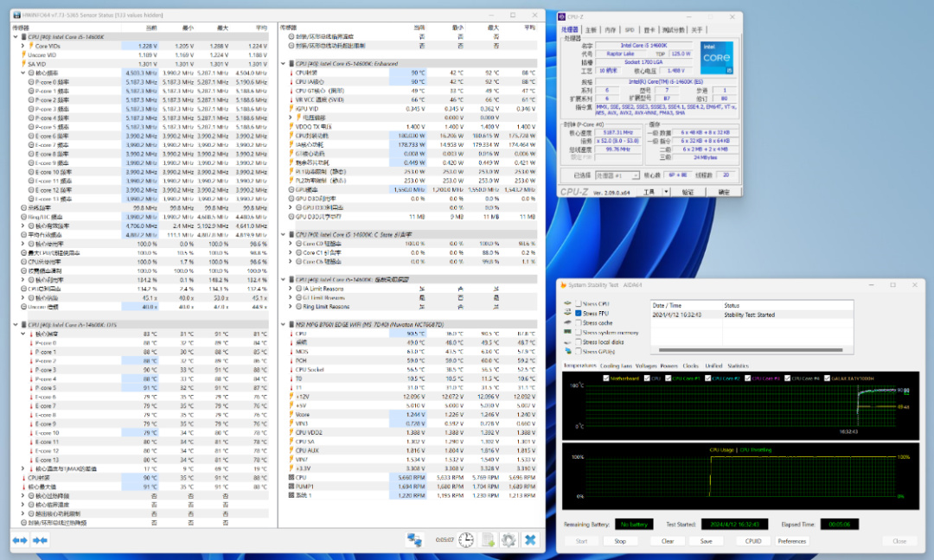This screenshot has height=560, width=934.
Task: Open Preferences in System Stability Test
Action: (x=791, y=541)
